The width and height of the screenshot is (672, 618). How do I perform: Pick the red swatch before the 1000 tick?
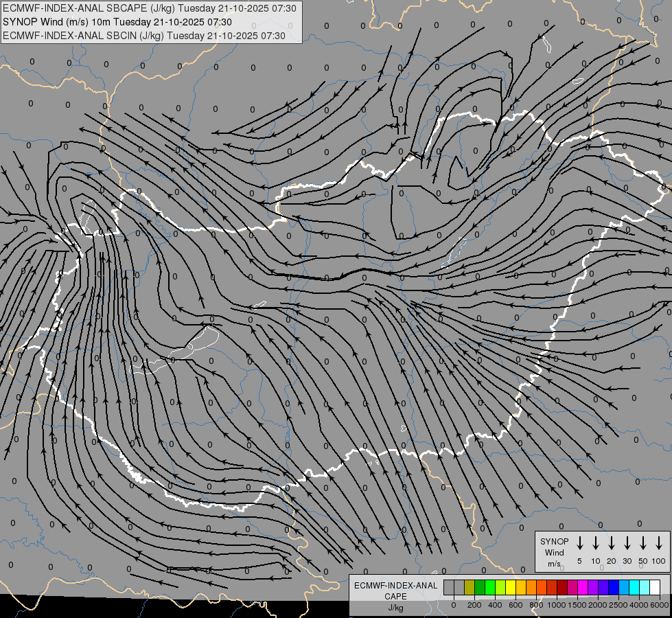click(552, 588)
